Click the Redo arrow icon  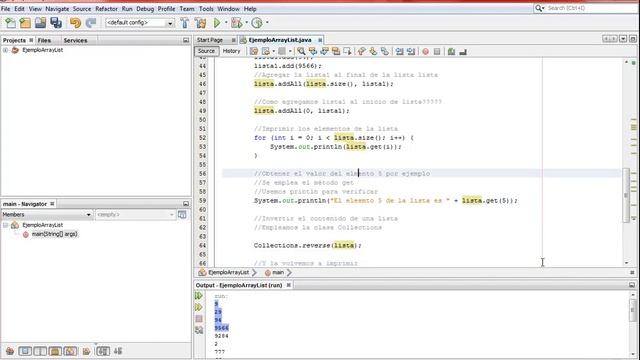[91, 23]
